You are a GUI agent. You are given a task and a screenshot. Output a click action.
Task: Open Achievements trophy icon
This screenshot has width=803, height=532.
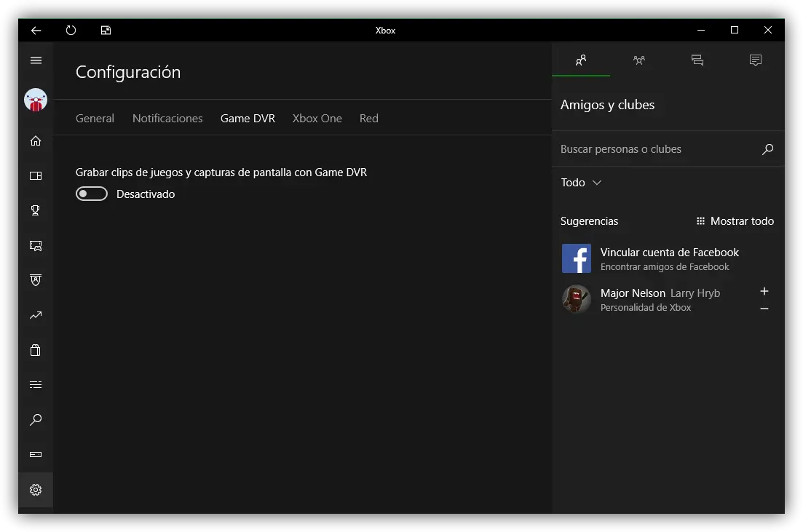pyautogui.click(x=36, y=210)
